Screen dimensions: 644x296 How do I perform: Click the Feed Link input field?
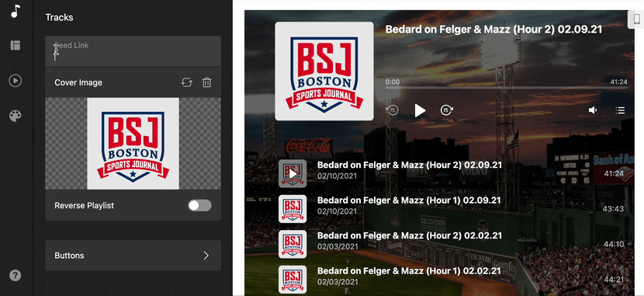(133, 51)
